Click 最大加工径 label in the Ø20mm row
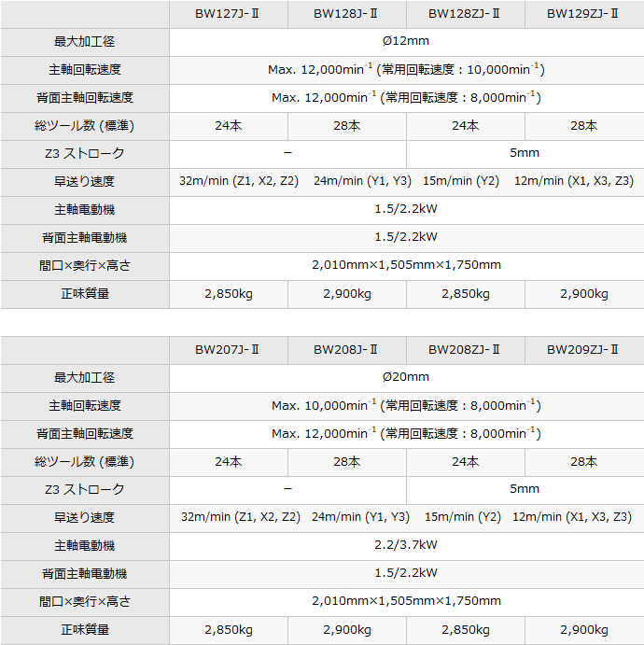 point(84,378)
